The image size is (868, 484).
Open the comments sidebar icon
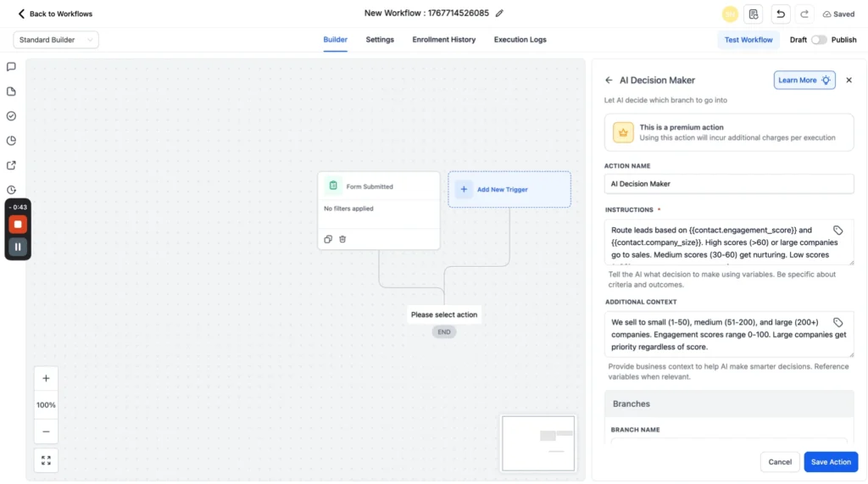click(11, 67)
